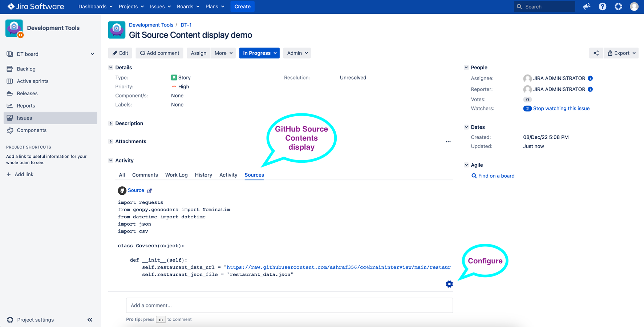This screenshot has width=644, height=327.
Task: Open source in new window icon
Action: (149, 191)
